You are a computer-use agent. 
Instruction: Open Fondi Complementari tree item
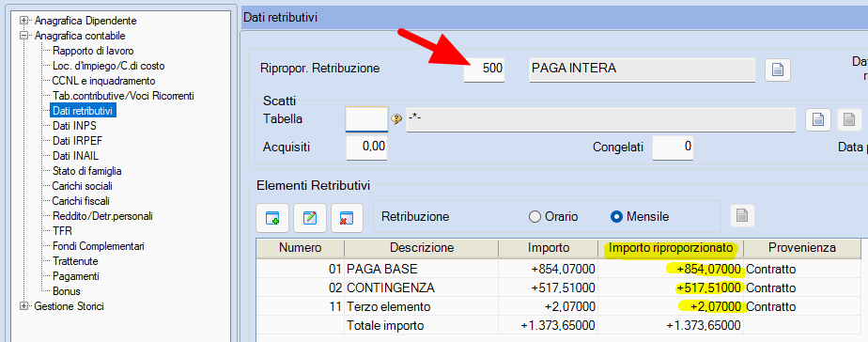tap(98, 246)
